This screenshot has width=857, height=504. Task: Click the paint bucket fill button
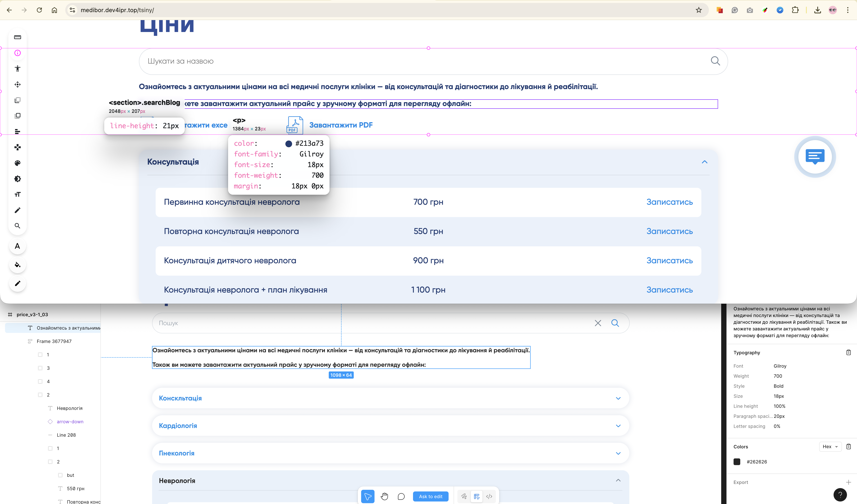click(x=17, y=265)
